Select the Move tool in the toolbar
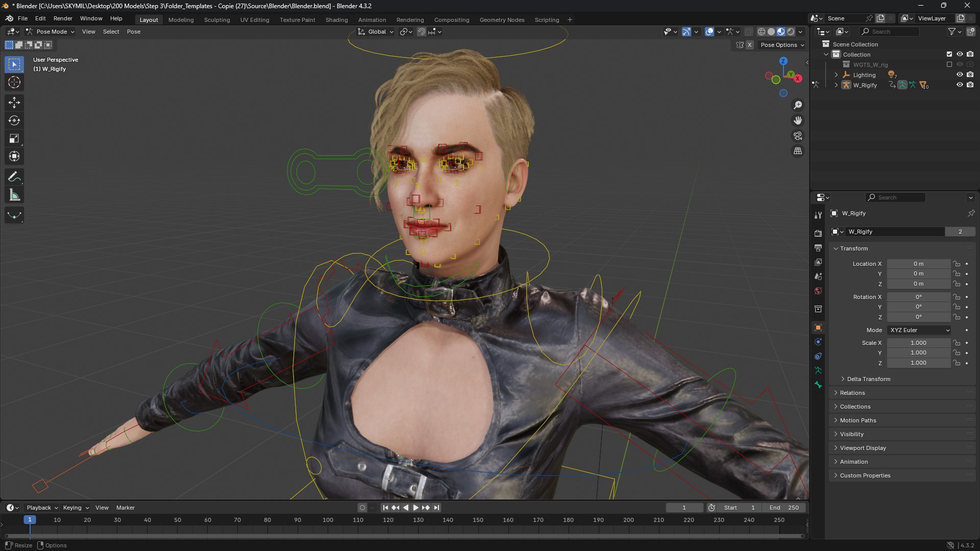980x551 pixels. pyautogui.click(x=14, y=103)
